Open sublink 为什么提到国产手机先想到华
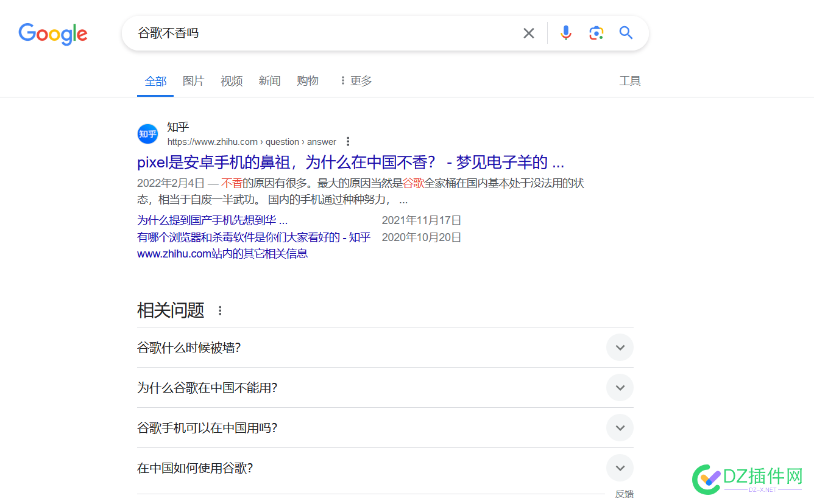 [x=212, y=220]
